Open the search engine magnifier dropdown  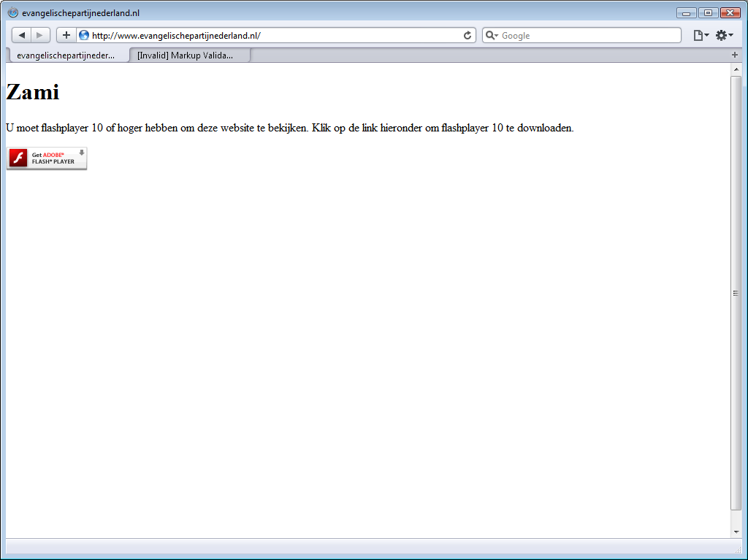coord(492,35)
